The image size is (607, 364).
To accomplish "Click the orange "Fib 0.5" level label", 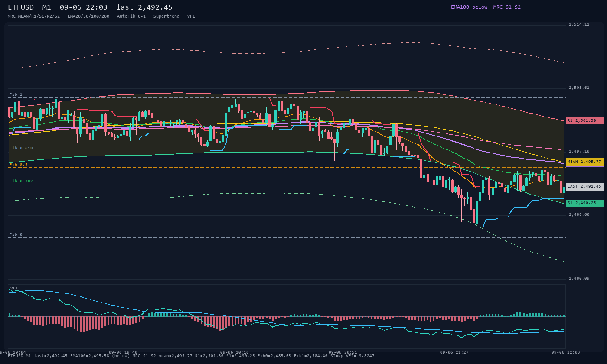I will pyautogui.click(x=19, y=165).
